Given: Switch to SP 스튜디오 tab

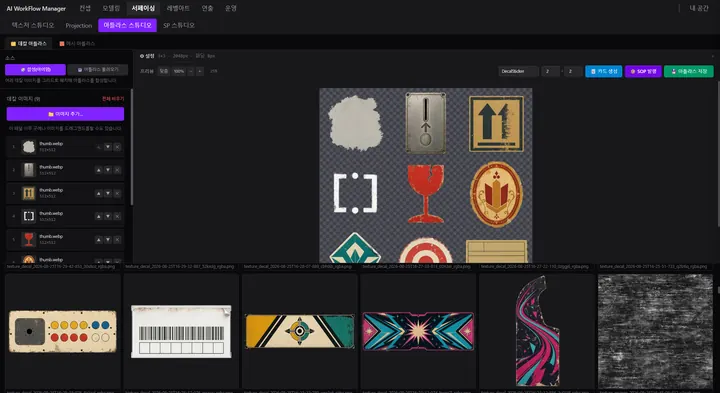Looking at the screenshot, I should (x=179, y=25).
